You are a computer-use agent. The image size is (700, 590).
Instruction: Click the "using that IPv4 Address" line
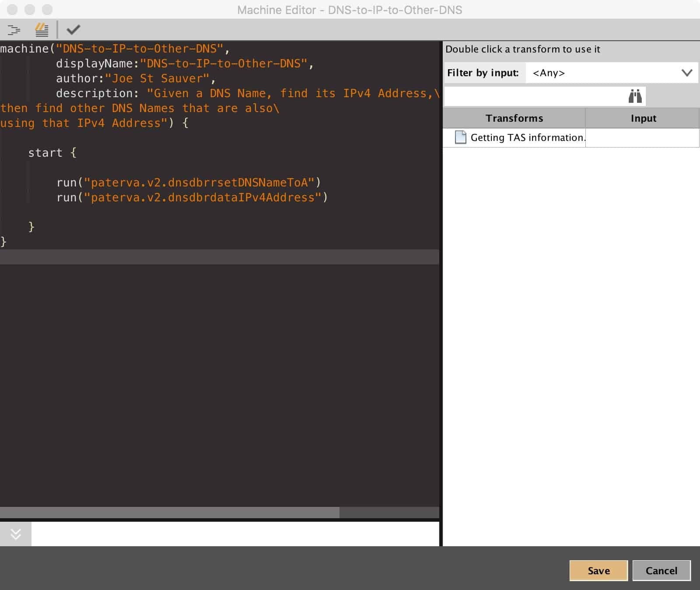click(x=94, y=123)
